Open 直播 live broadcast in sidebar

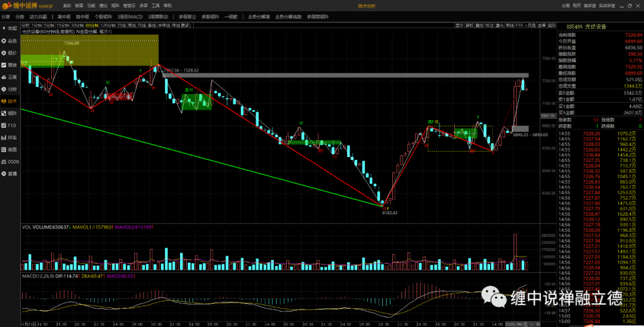click(x=9, y=174)
